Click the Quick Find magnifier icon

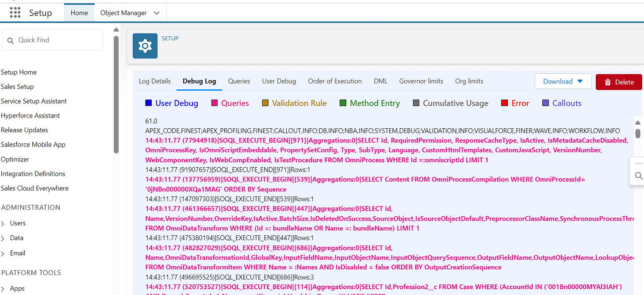pos(11,40)
